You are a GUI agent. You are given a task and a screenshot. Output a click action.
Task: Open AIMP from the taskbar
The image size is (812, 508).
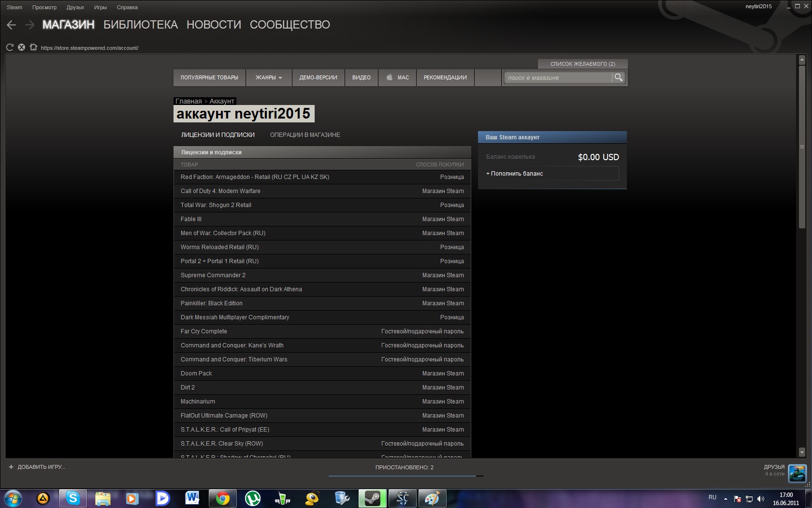click(43, 498)
